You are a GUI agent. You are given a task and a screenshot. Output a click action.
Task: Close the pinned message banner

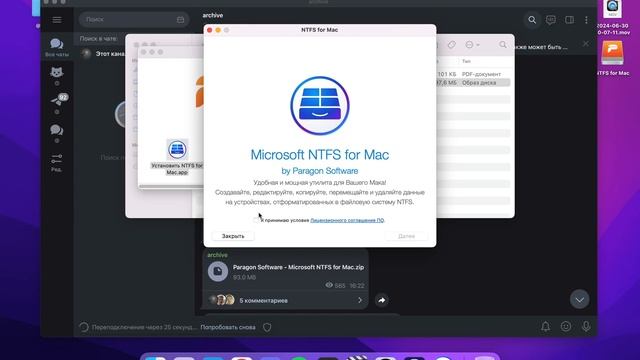[x=586, y=43]
